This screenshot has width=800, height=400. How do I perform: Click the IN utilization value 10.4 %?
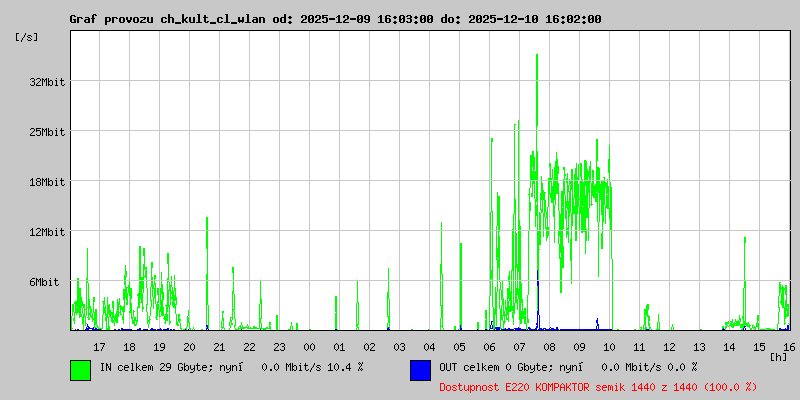(x=345, y=367)
